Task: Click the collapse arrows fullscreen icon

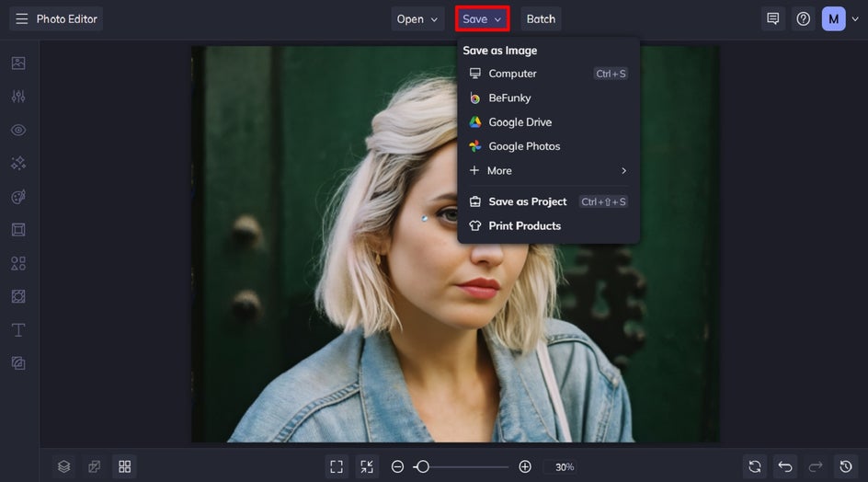Action: click(x=367, y=466)
